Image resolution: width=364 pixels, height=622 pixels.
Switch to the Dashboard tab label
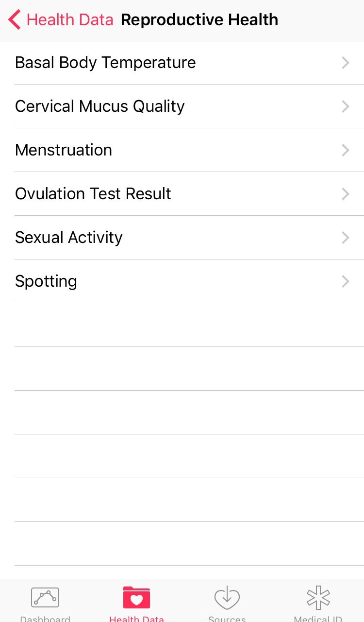click(45, 619)
